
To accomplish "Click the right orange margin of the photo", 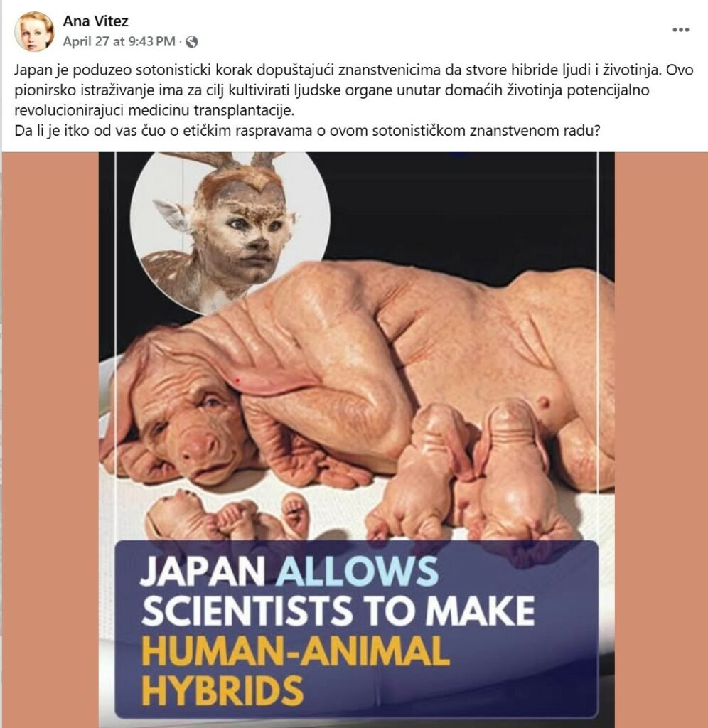I will 661,440.
